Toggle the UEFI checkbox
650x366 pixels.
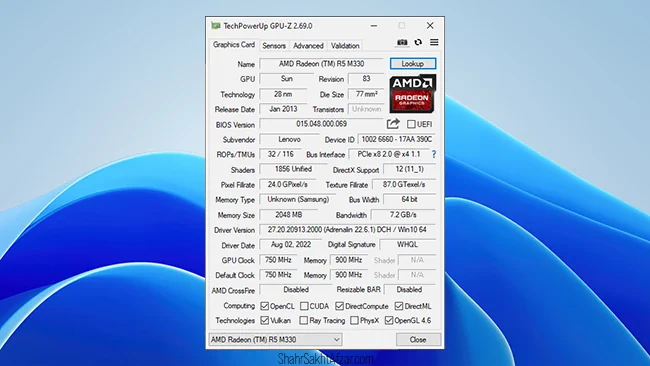[x=411, y=124]
